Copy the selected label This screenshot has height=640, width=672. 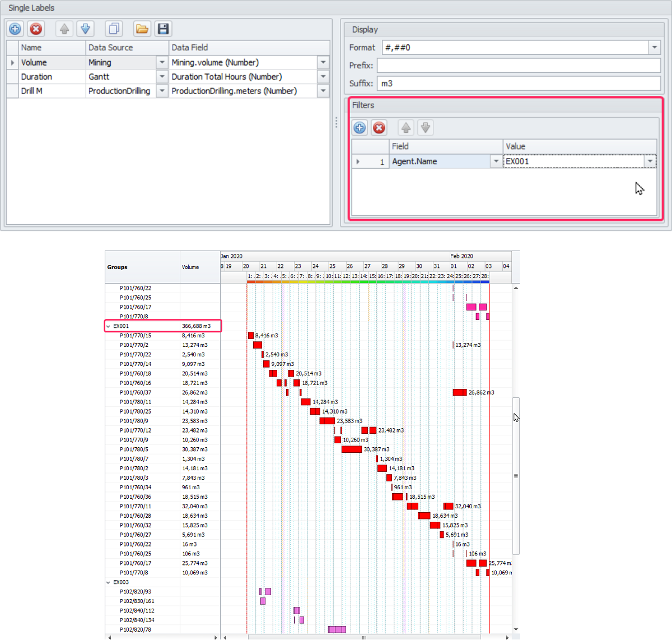pyautogui.click(x=114, y=29)
